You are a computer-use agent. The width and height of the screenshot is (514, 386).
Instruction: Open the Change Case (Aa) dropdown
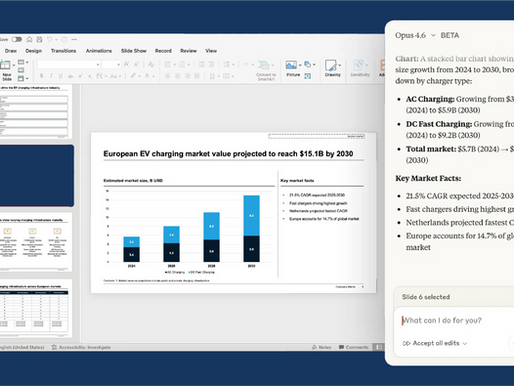(115, 76)
